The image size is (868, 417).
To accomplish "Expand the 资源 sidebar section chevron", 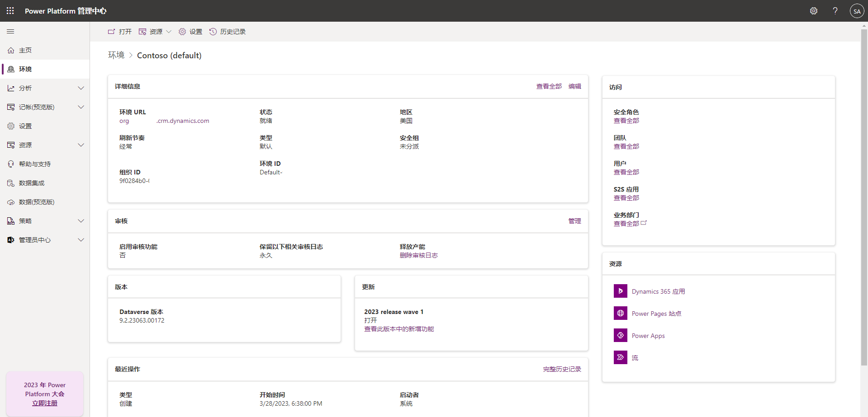I will [81, 145].
